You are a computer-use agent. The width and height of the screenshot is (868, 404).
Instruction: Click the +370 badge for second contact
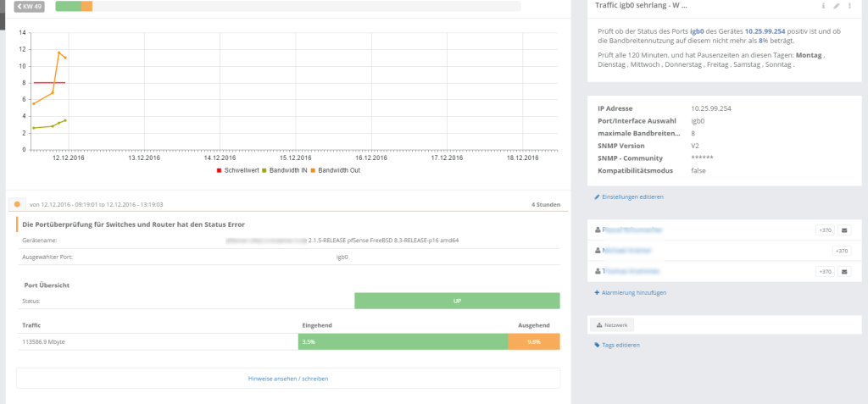click(842, 251)
